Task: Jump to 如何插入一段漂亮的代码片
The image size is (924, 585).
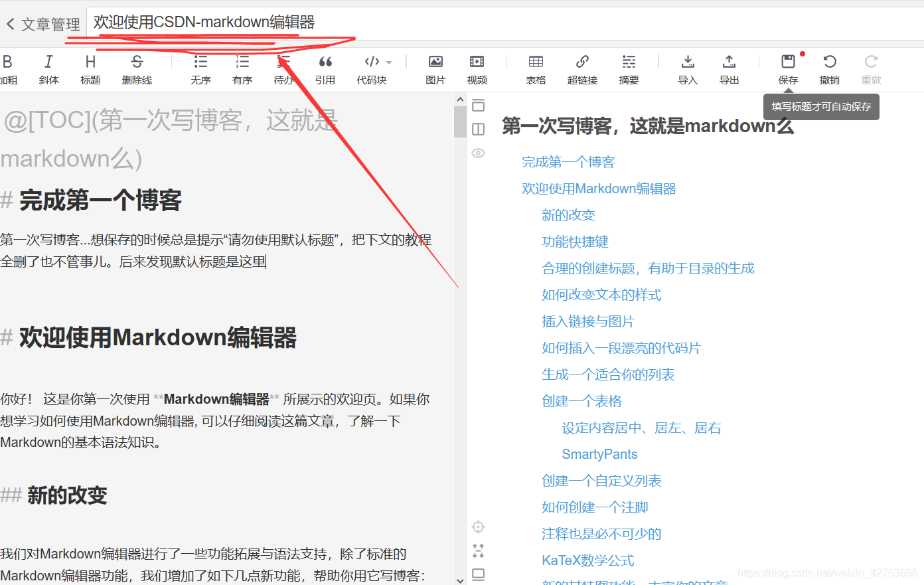Action: (x=621, y=348)
